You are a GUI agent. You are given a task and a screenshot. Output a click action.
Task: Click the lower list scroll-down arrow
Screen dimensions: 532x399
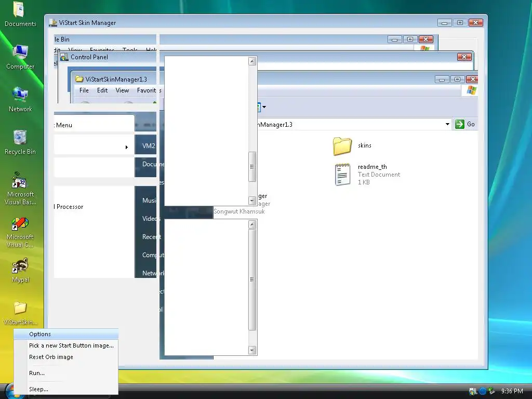coord(252,350)
